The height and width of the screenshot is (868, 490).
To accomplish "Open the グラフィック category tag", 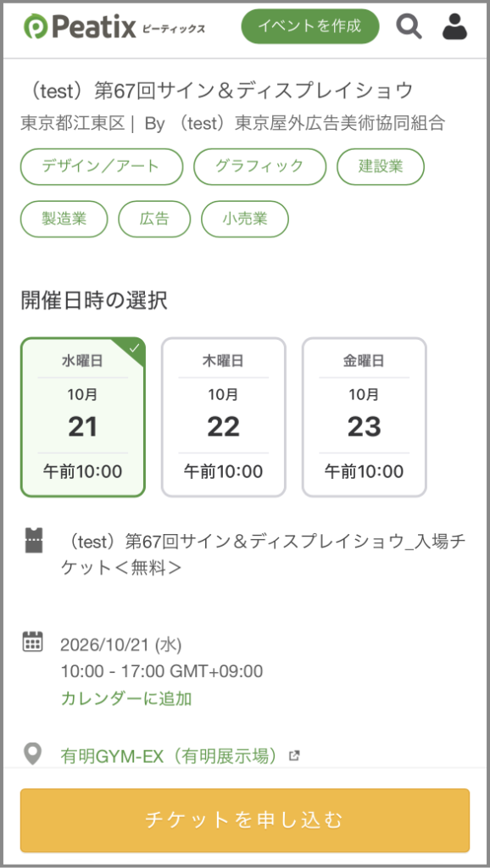I will click(260, 167).
